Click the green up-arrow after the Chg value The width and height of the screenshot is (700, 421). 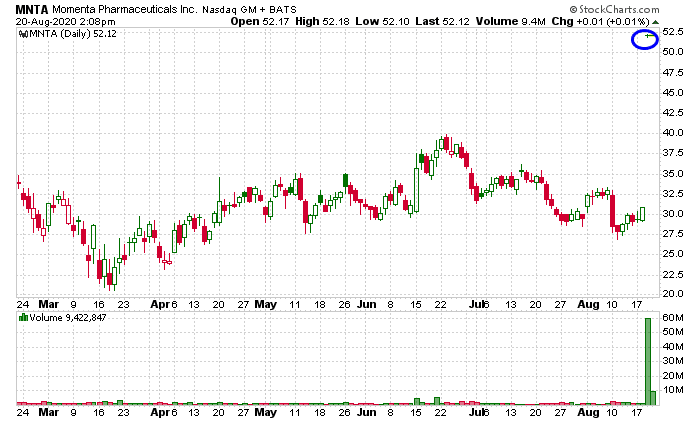pyautogui.click(x=655, y=21)
